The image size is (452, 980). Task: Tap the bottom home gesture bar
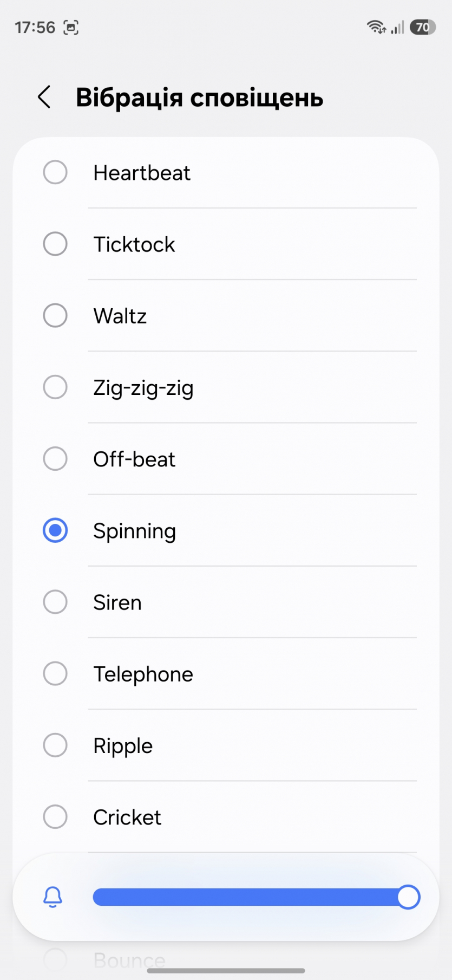pyautogui.click(x=226, y=970)
